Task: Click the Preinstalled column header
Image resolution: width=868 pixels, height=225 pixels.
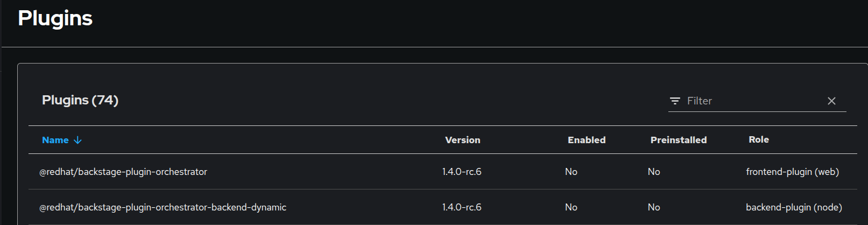Action: pos(678,140)
